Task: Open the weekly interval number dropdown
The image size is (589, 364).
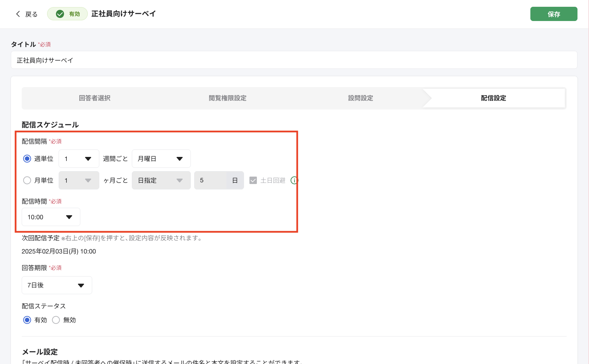Action: (x=79, y=158)
